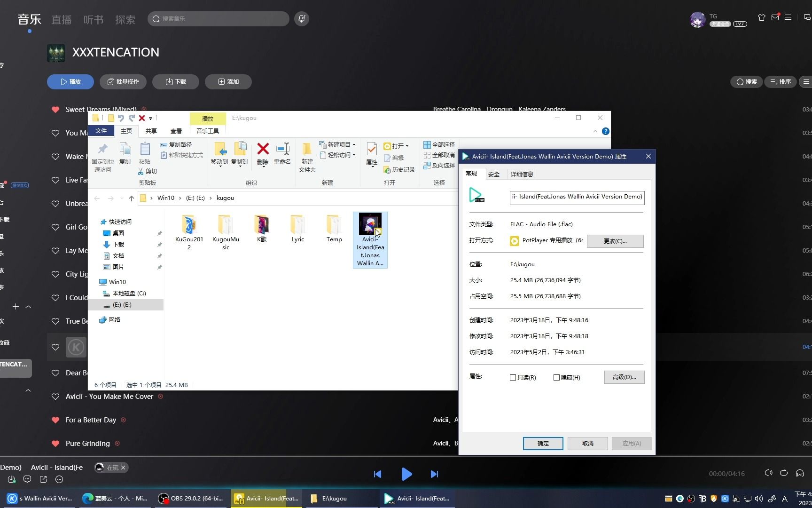Click KuGou Download (下载) button

[x=176, y=82]
